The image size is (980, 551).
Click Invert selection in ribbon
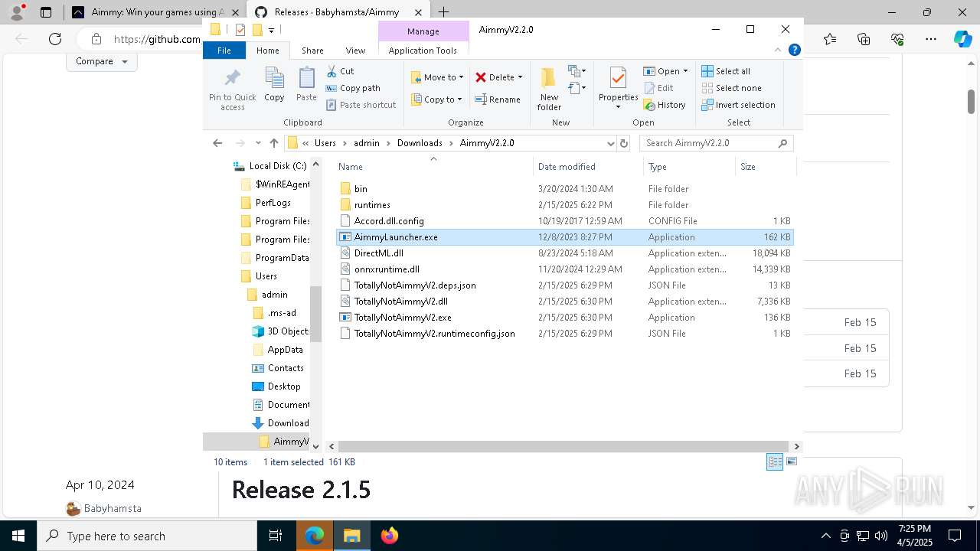pyautogui.click(x=739, y=105)
